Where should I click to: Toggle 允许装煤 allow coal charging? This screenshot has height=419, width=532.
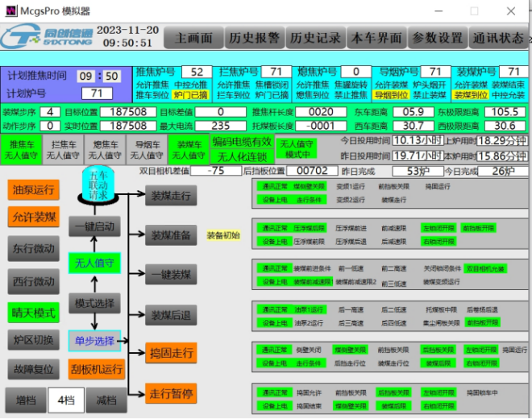[x=32, y=218]
